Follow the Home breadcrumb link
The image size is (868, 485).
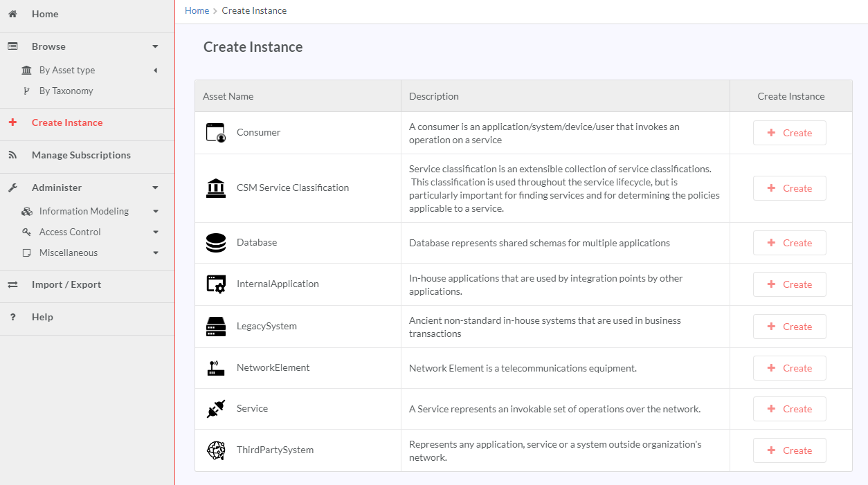(x=197, y=10)
